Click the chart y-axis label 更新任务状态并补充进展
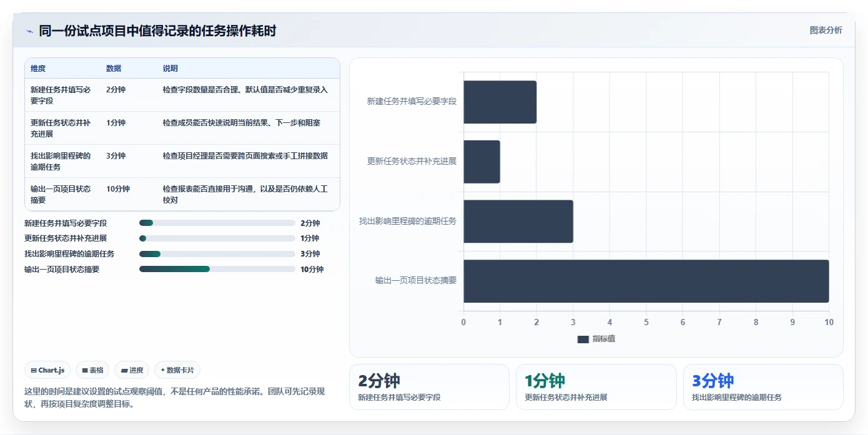The image size is (868, 435). tap(412, 161)
